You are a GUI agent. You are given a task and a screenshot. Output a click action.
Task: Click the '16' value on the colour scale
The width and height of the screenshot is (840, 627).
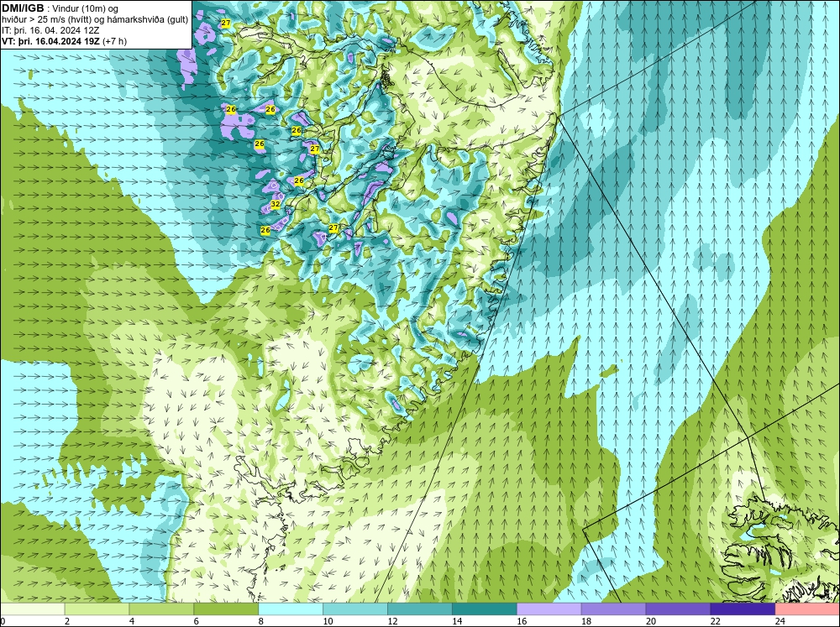[x=522, y=621]
